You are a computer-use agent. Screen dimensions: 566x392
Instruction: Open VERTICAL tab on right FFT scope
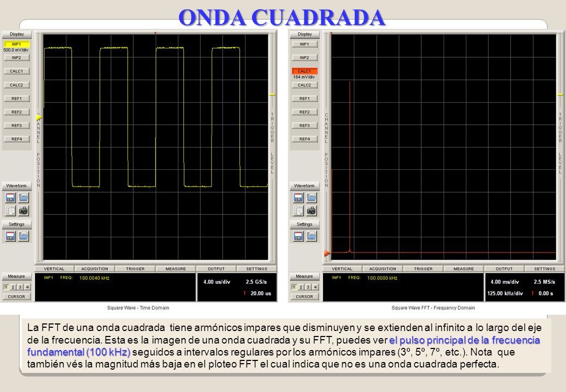(x=342, y=268)
